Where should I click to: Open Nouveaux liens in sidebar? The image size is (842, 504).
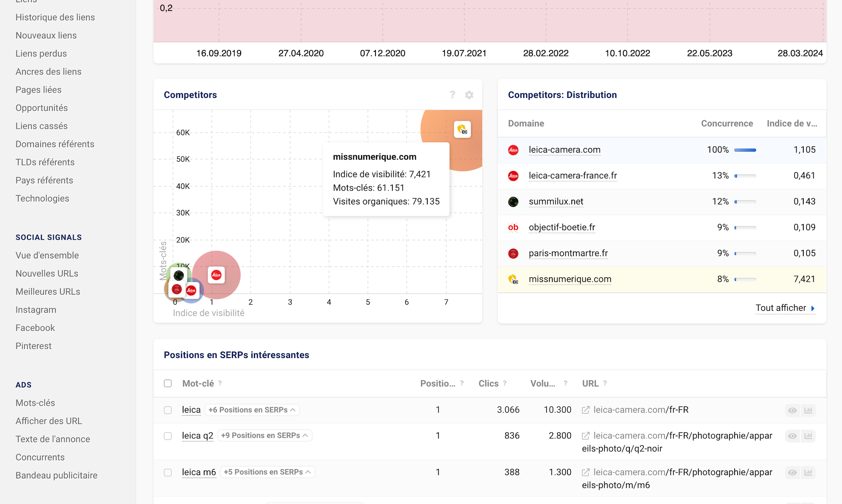click(46, 35)
